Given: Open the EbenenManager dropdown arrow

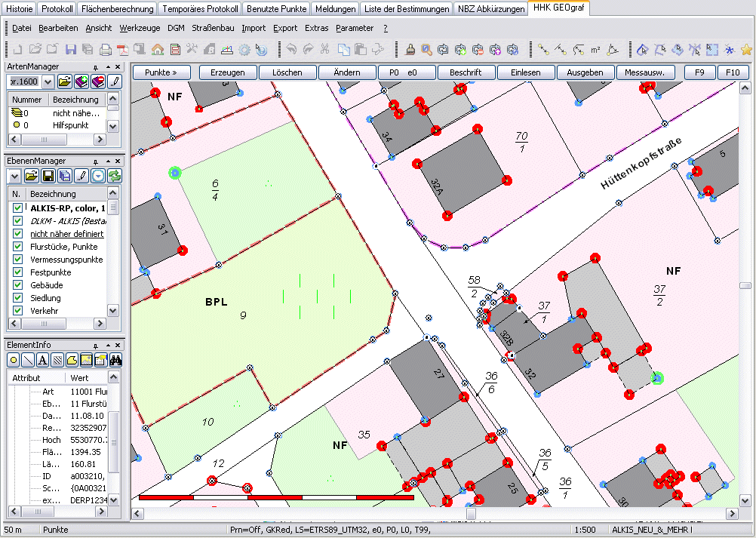Looking at the screenshot, I should click(14, 176).
